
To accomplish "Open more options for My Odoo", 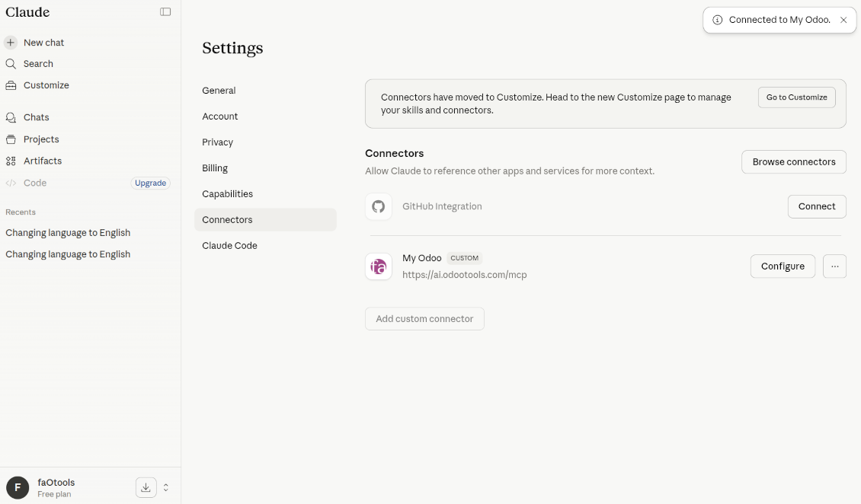I will [x=834, y=266].
